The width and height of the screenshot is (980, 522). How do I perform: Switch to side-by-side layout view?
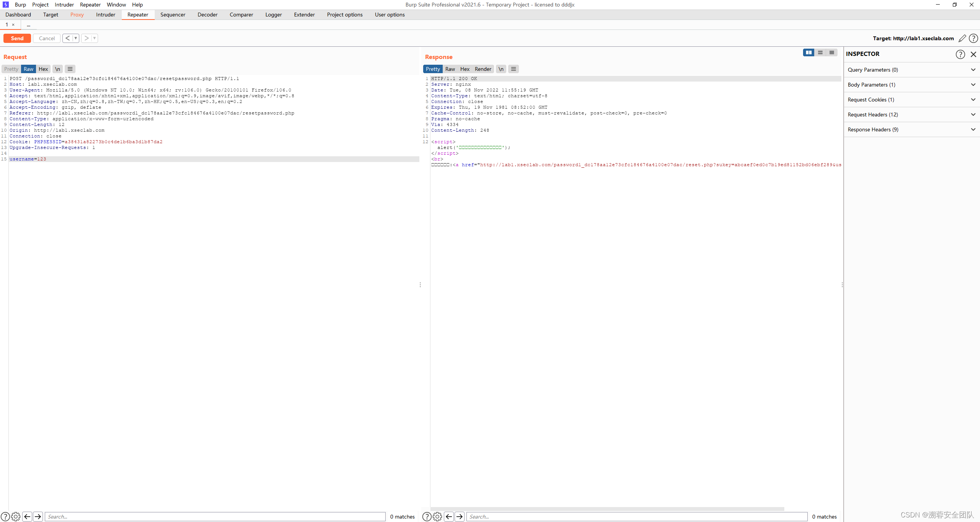[808, 52]
